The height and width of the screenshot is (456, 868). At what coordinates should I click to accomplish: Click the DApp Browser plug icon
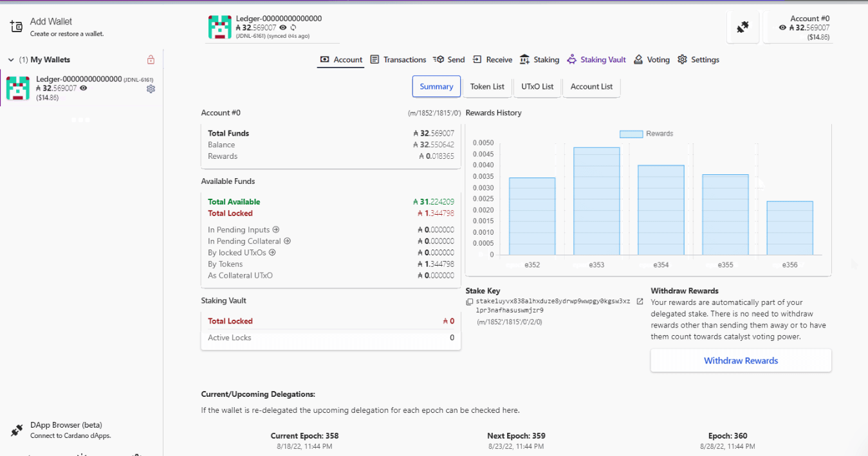pyautogui.click(x=17, y=430)
